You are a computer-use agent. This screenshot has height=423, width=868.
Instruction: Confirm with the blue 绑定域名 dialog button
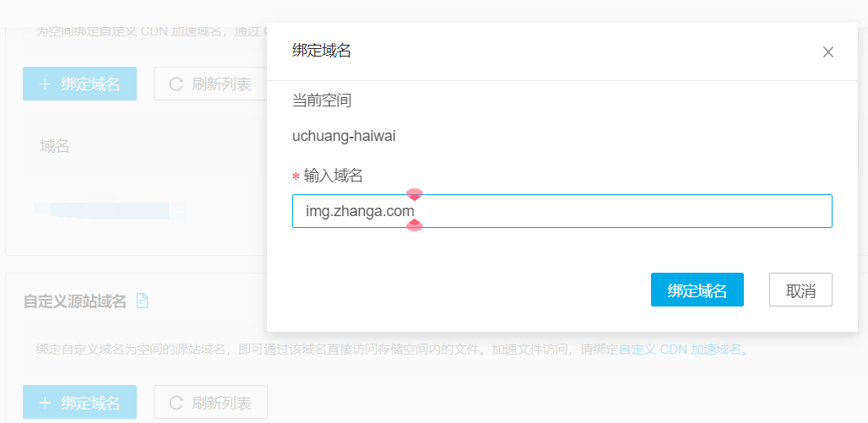(697, 290)
